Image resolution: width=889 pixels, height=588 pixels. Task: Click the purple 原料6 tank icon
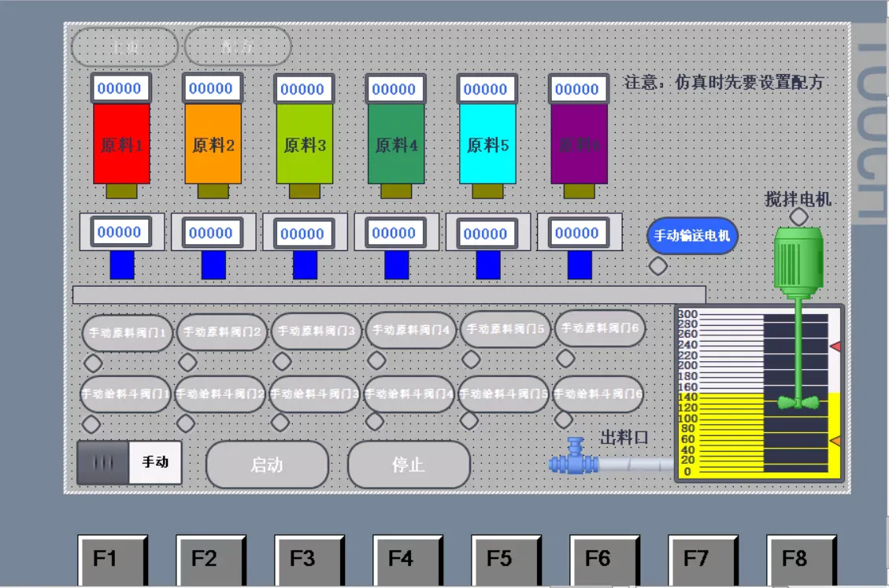pos(580,146)
